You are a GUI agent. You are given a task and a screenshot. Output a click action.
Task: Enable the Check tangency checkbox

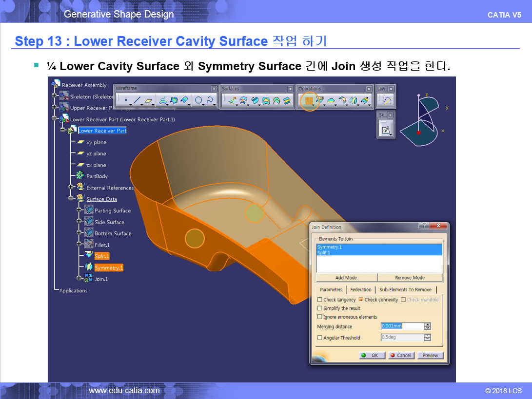[320, 300]
